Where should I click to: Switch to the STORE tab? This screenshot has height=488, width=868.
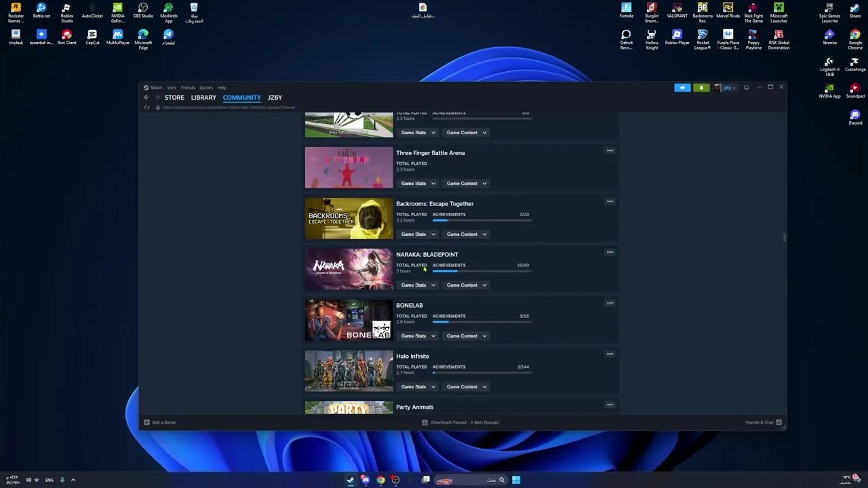pyautogui.click(x=174, y=98)
